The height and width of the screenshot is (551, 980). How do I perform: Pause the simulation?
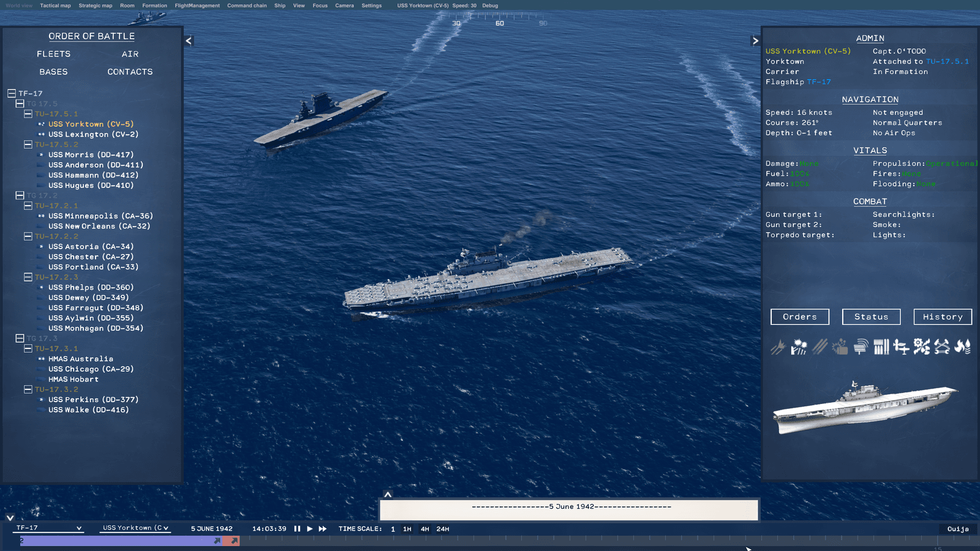click(297, 529)
